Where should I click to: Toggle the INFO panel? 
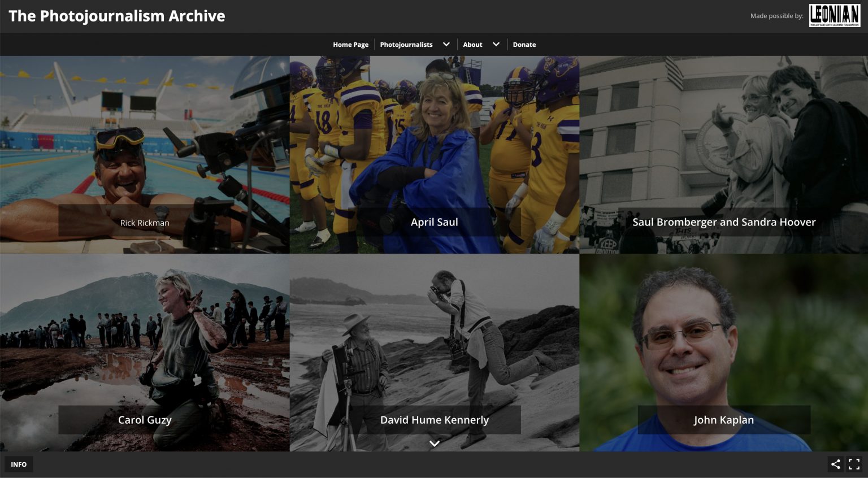[x=19, y=464]
